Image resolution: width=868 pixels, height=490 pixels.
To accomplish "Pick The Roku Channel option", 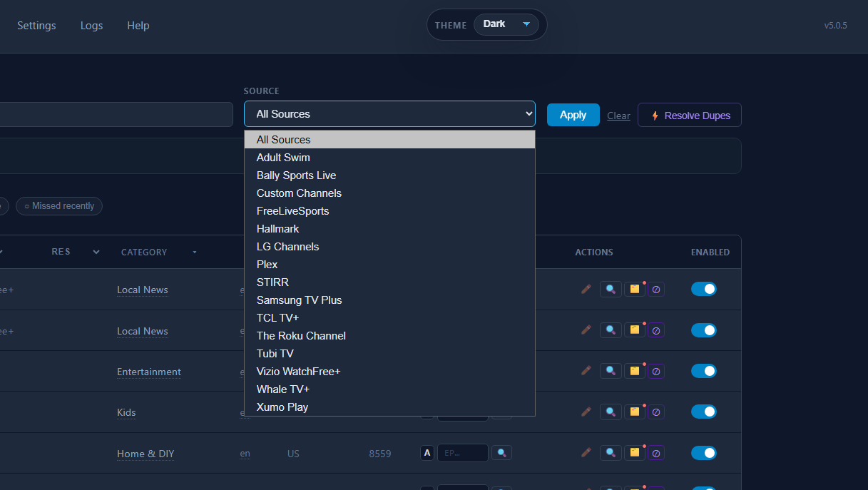I will coord(389,336).
